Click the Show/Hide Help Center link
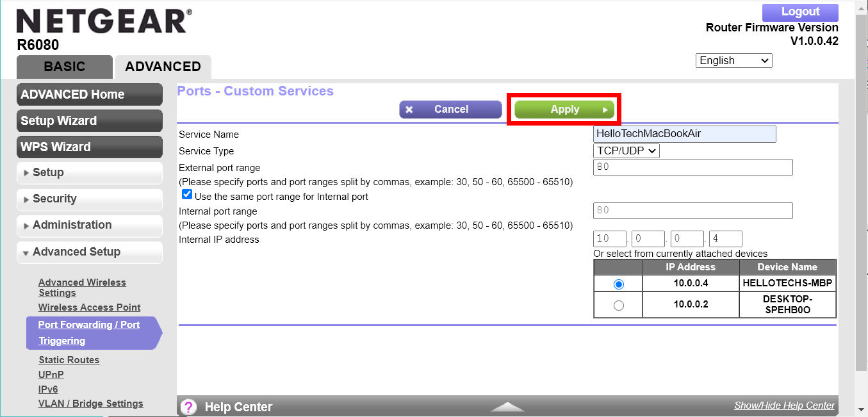This screenshot has width=868, height=417. point(785,405)
